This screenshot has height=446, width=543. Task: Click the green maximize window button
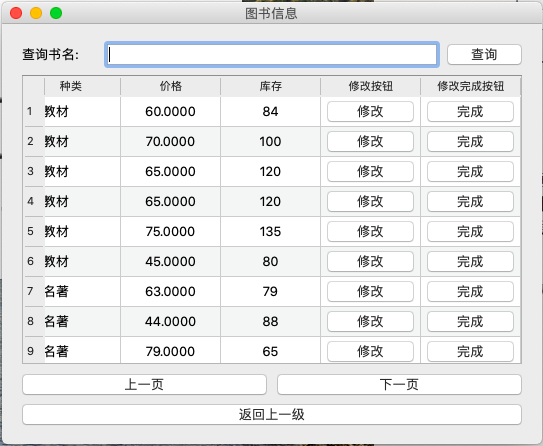click(x=56, y=13)
